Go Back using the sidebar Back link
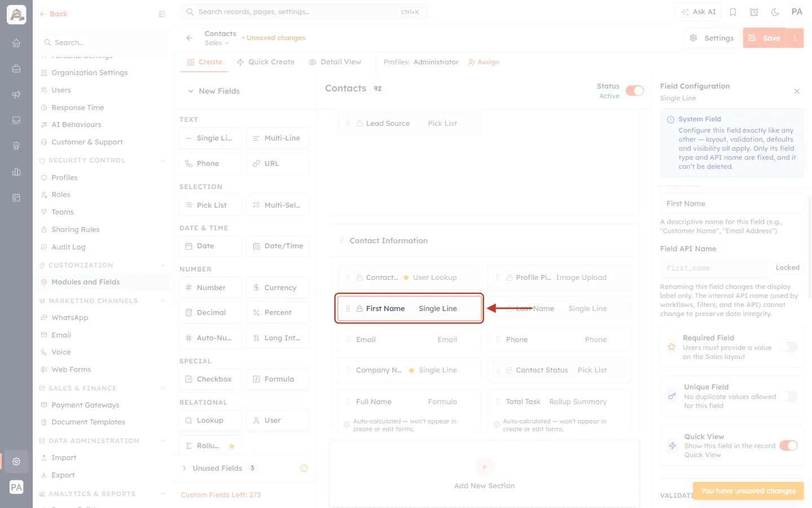 click(54, 14)
